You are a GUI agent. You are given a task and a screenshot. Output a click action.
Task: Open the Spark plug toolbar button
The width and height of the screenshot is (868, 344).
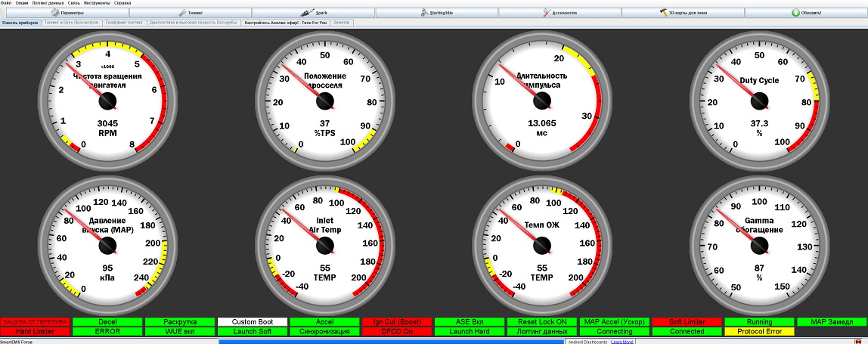tap(313, 12)
